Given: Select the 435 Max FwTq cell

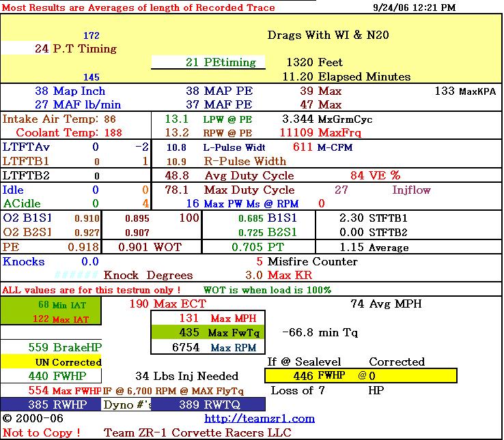Looking at the screenshot, I should [208, 332].
